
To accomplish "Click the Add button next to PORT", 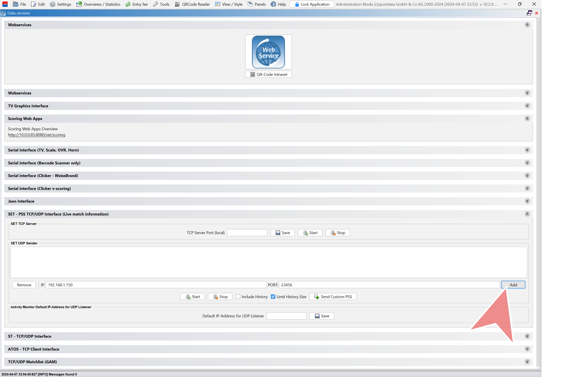I will point(513,285).
